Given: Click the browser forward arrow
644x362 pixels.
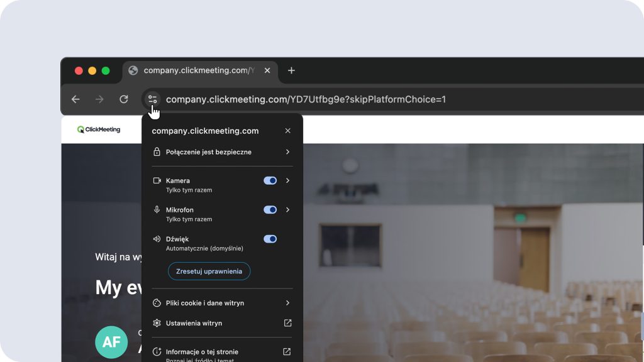Looking at the screenshot, I should (99, 99).
